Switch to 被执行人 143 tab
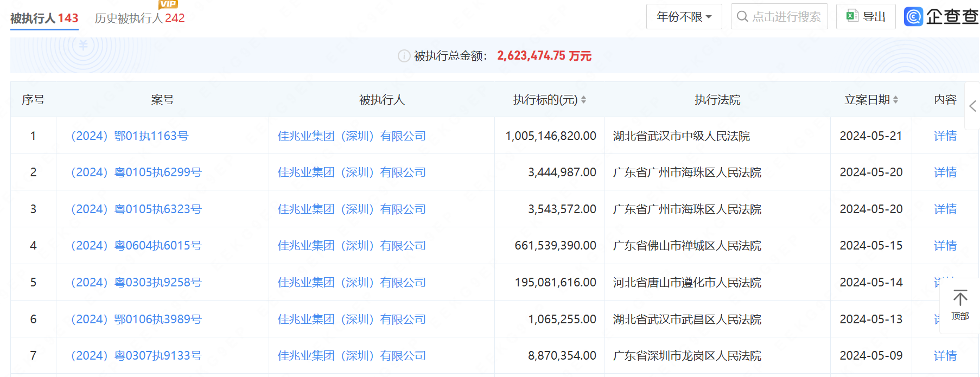The height and width of the screenshot is (377, 980). [44, 18]
